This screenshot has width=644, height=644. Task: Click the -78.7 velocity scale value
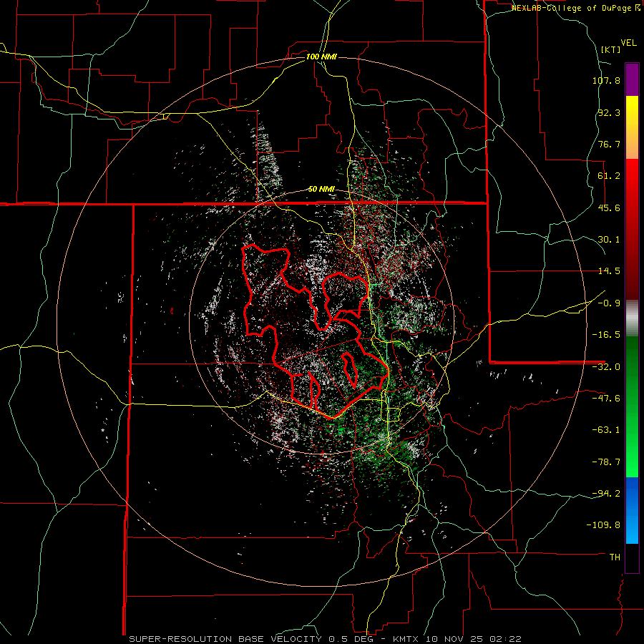coord(606,462)
